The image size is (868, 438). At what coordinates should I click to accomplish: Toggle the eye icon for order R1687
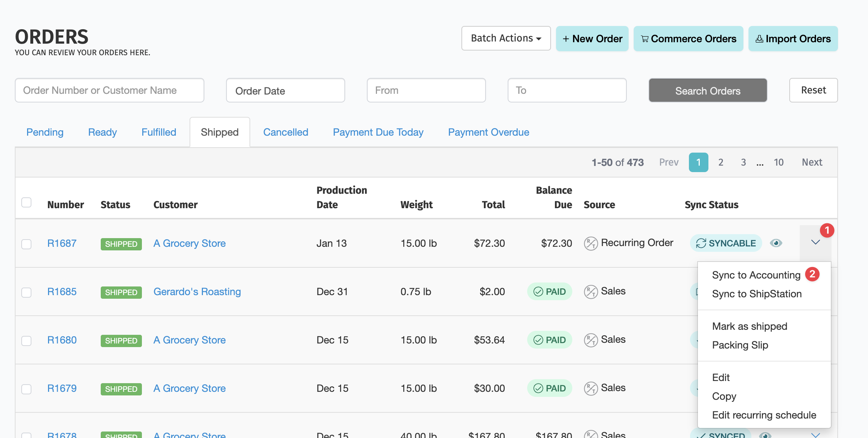coord(776,243)
